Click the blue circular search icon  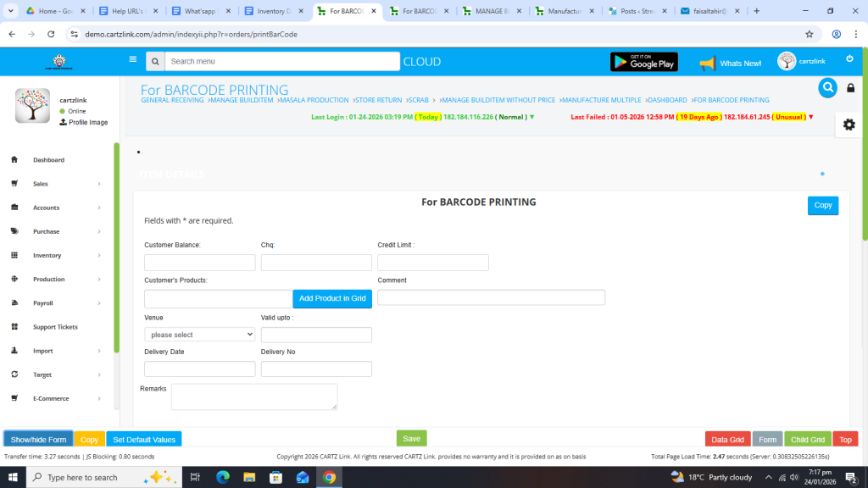pos(827,87)
